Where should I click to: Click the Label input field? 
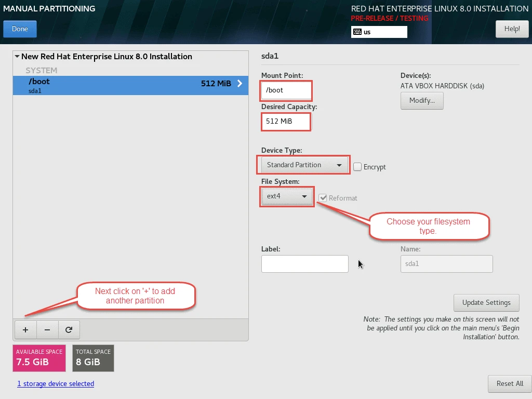pos(304,264)
